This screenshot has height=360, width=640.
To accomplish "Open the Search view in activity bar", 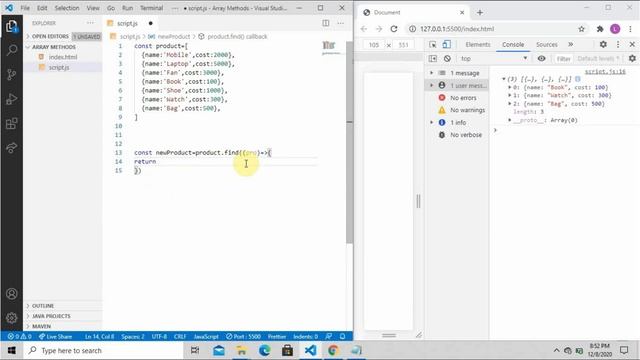I will [11, 50].
